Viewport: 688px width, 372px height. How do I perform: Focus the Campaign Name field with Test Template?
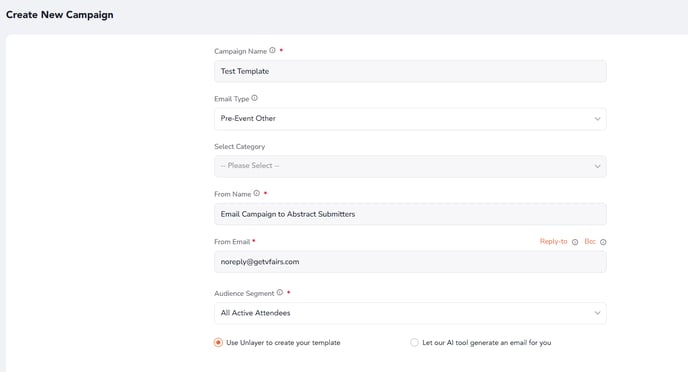(x=410, y=71)
